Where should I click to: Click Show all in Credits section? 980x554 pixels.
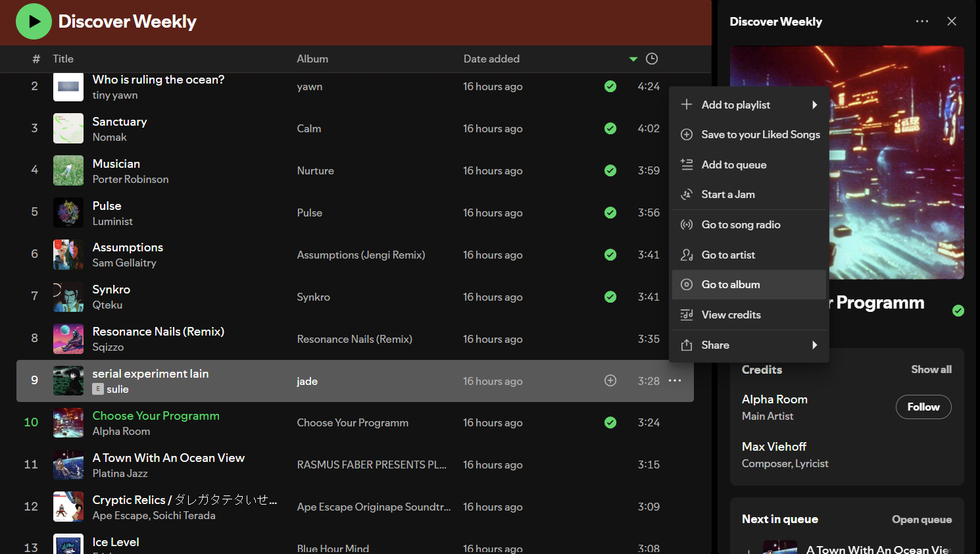pos(931,369)
